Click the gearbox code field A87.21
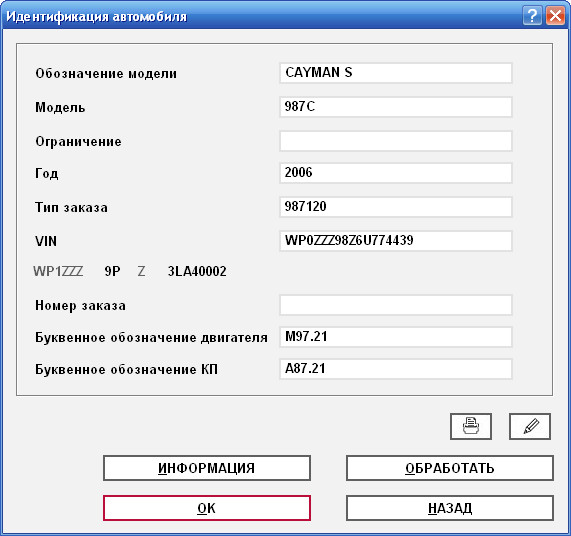Viewport: 571px width, 536px height. click(x=396, y=369)
